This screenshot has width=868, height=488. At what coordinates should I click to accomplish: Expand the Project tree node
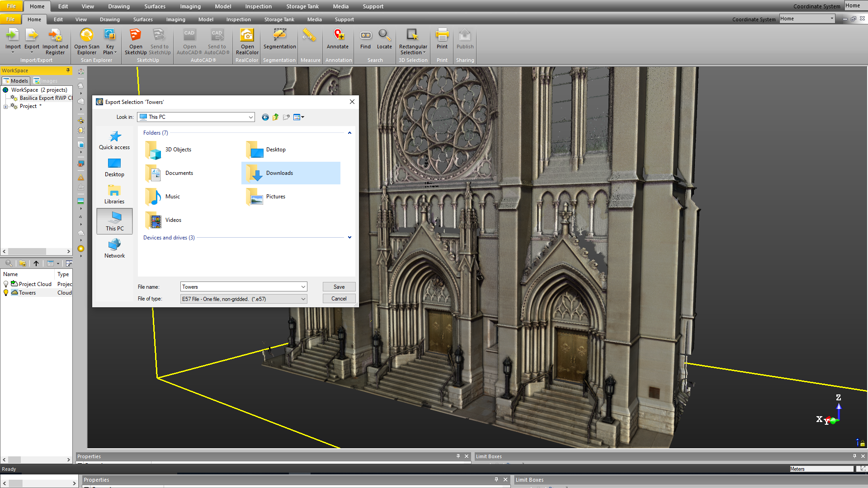(5, 107)
